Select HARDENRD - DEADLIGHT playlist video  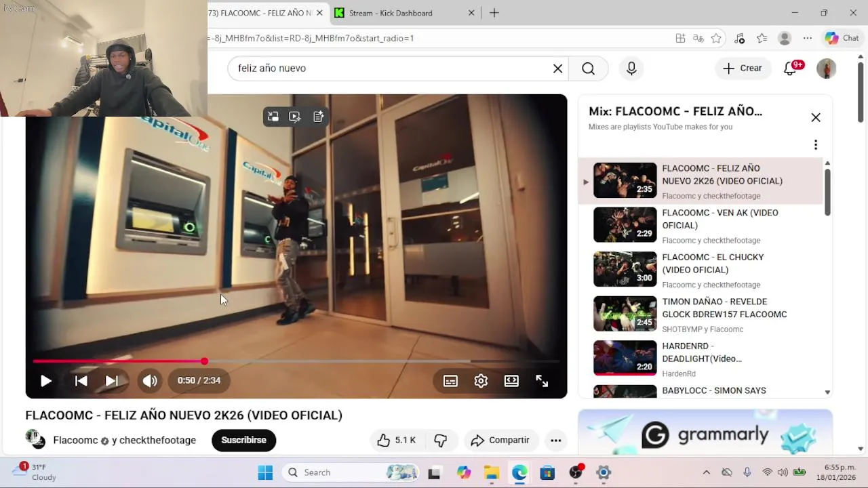tap(702, 359)
